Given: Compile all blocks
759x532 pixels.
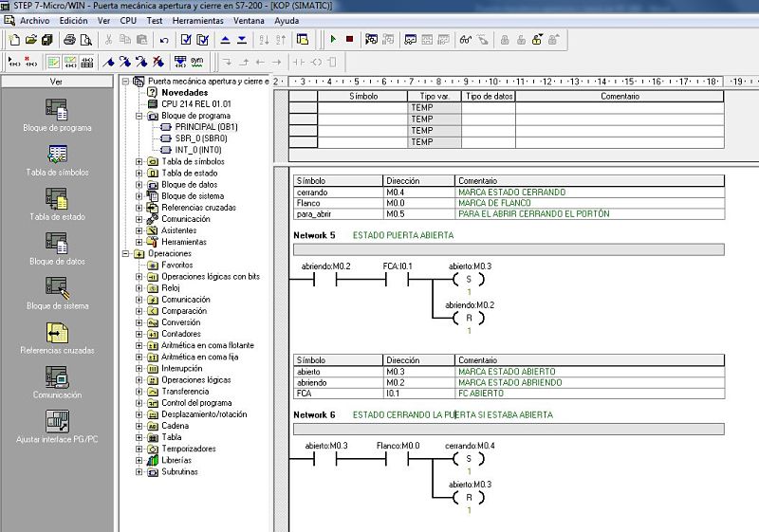Looking at the screenshot, I should coord(203,40).
